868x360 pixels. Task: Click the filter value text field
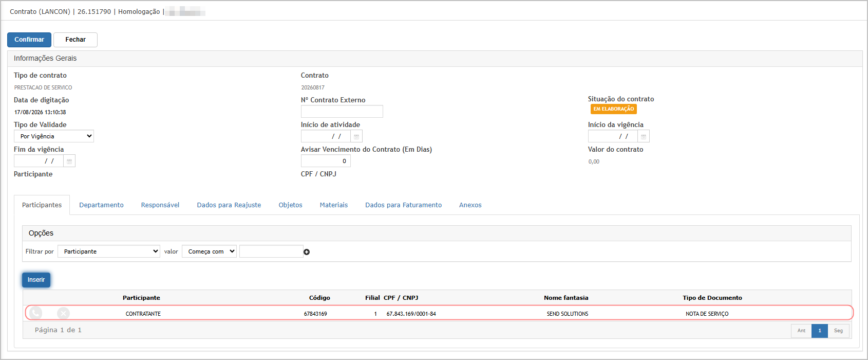271,251
